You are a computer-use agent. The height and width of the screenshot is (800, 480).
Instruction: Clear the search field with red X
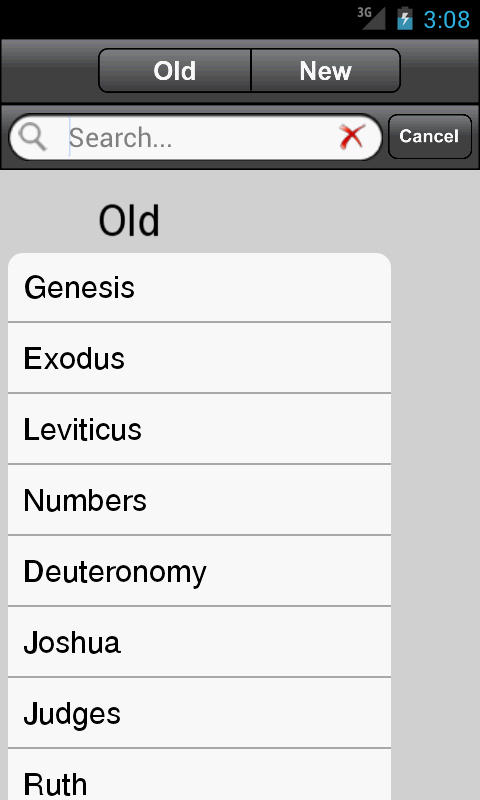click(352, 137)
